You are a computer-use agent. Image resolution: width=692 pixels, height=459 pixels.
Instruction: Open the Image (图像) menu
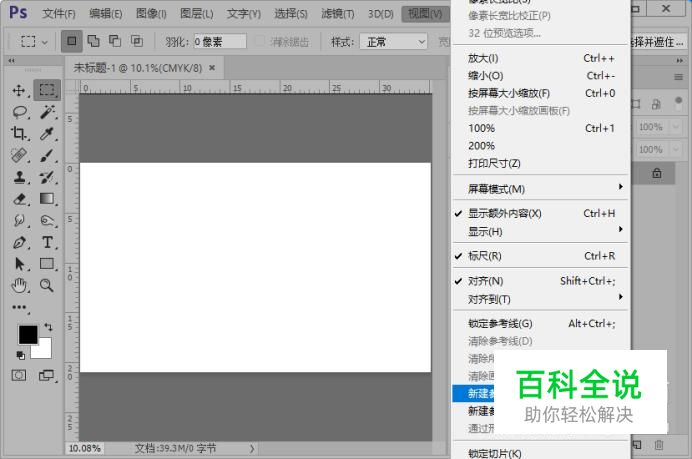[x=151, y=14]
